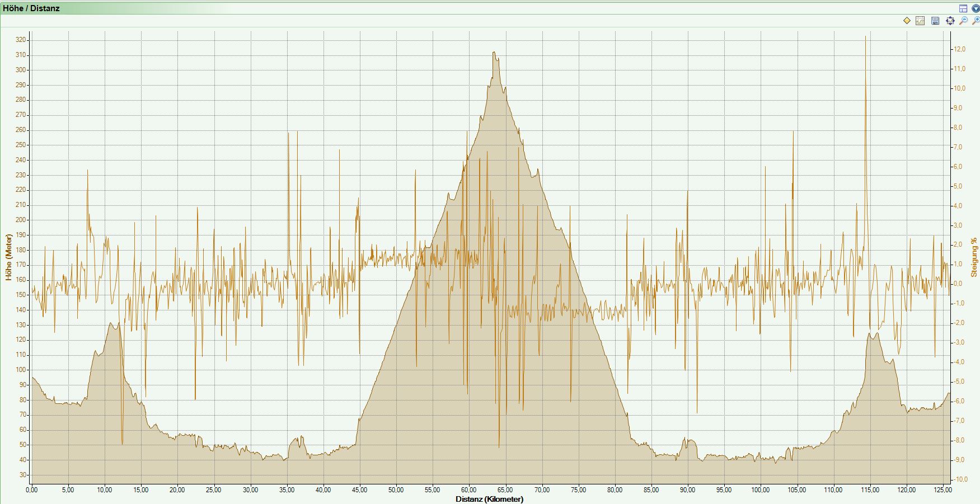Open the panel layout icon
Screen dimensions: 980x504
point(963,8)
